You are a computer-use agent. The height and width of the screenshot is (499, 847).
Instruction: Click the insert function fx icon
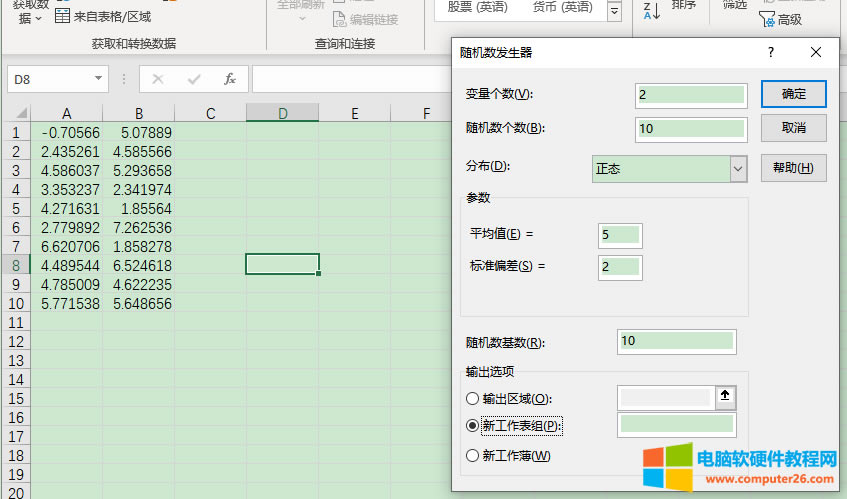(x=229, y=79)
